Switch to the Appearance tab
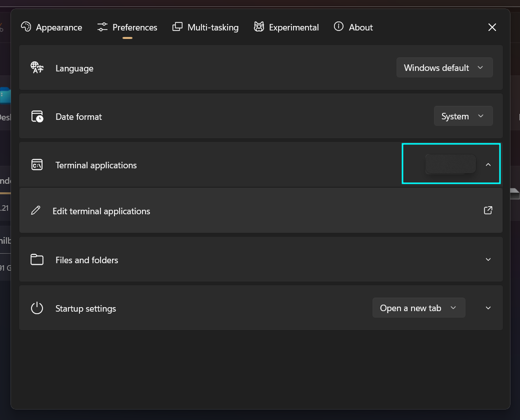 [x=51, y=27]
